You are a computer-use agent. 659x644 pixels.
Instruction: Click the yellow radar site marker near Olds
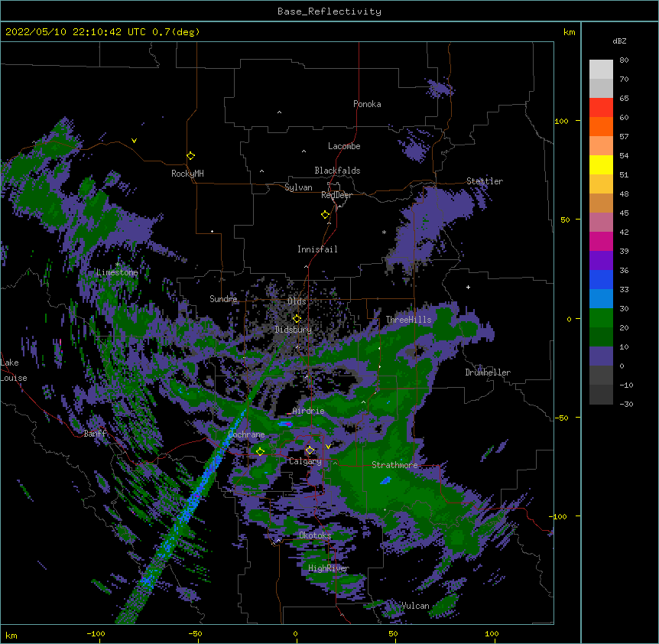(x=297, y=319)
